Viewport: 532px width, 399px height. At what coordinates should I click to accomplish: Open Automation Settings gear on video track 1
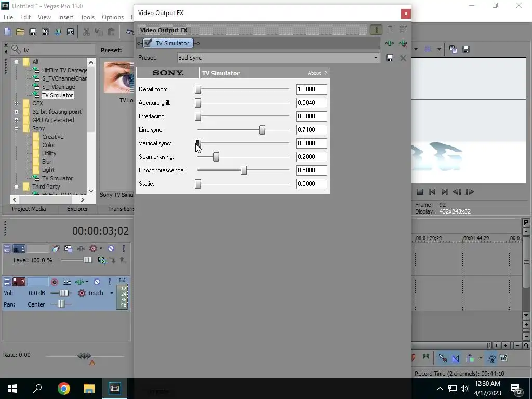click(x=93, y=249)
